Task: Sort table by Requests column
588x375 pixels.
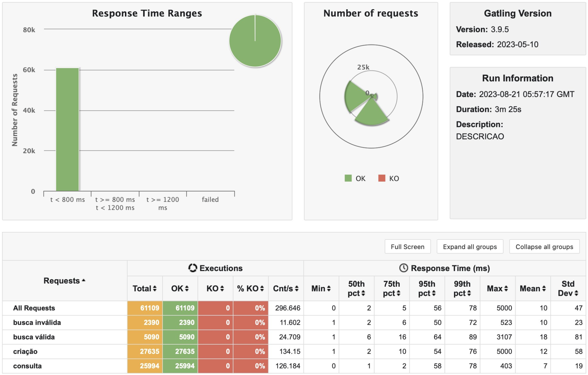Action: 64,281
